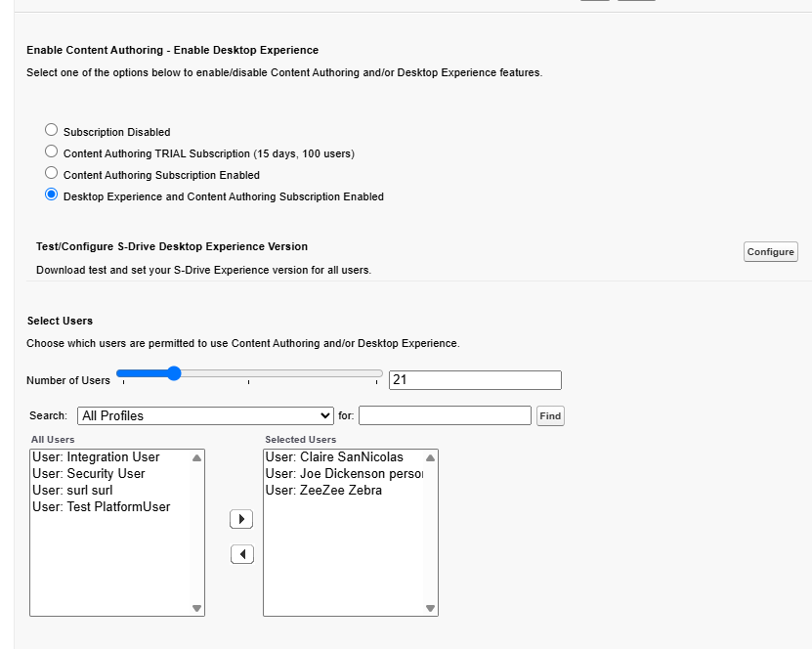Adjust the Number of Users slider
The height and width of the screenshot is (649, 812).
(x=174, y=373)
